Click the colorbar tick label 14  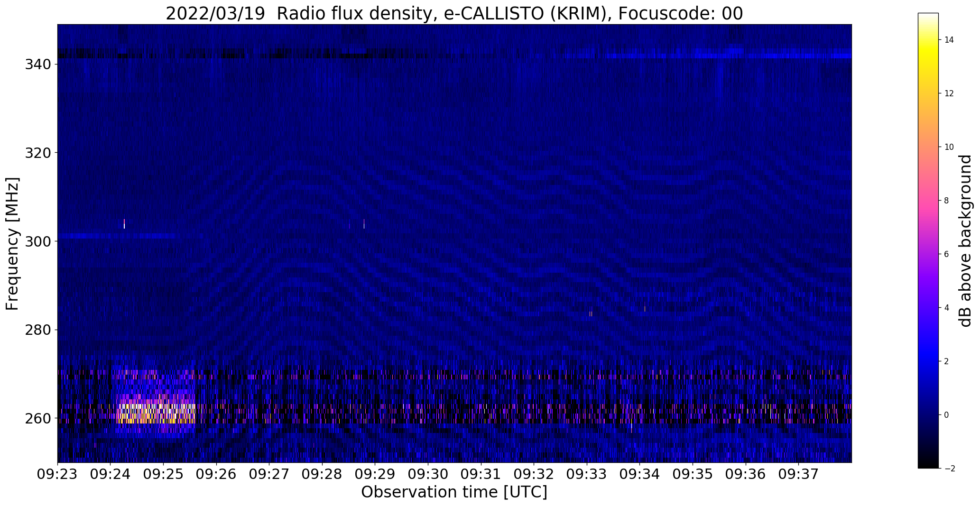click(x=949, y=40)
